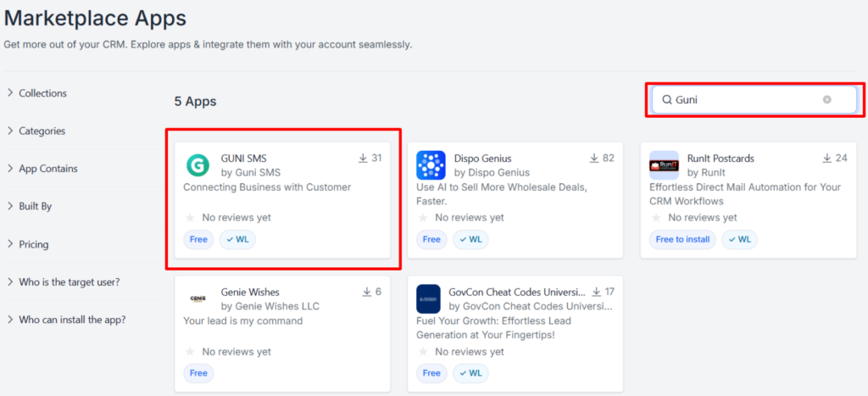Click the '5 Apps' results count
The width and height of the screenshot is (868, 396).
tap(196, 102)
